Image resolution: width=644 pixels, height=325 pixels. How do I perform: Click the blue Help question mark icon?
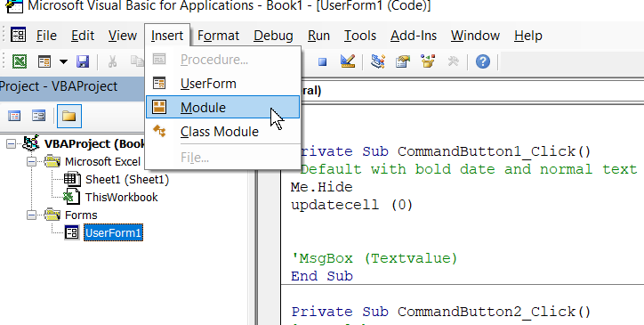point(483,61)
